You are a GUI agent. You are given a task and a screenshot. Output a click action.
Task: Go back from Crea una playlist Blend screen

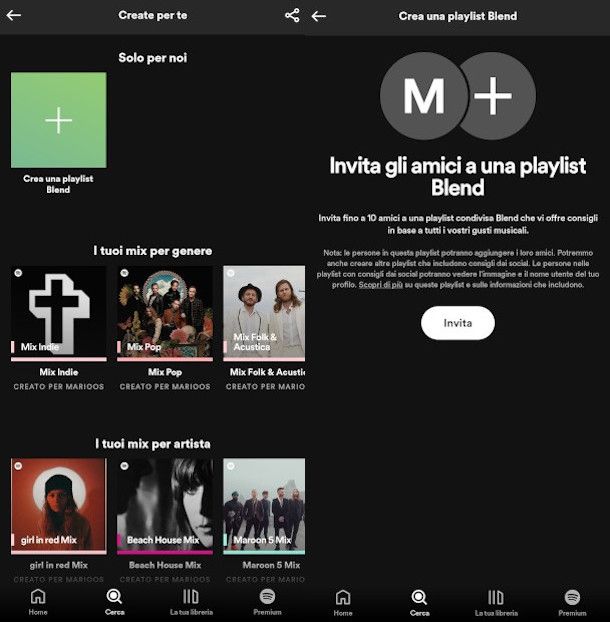(x=319, y=16)
